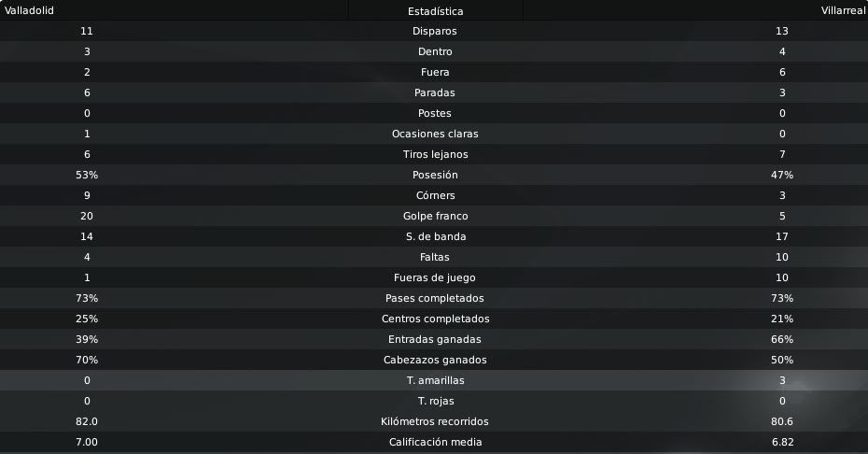This screenshot has height=454, width=868.
Task: Click the Entradas ganadas label
Action: point(435,339)
